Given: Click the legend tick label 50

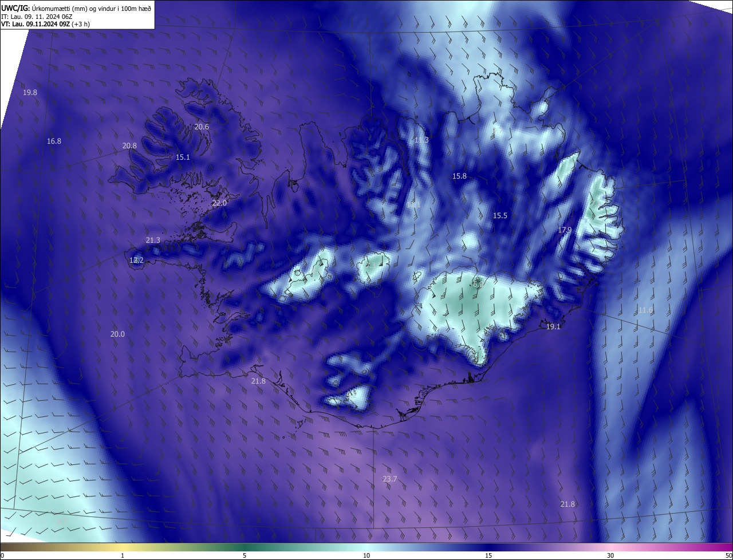Looking at the screenshot, I should pos(728,555).
